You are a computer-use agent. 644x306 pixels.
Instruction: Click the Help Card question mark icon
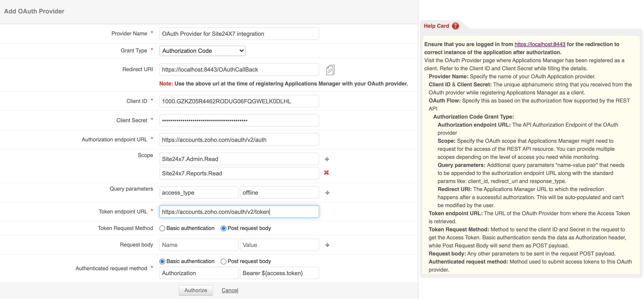[455, 26]
